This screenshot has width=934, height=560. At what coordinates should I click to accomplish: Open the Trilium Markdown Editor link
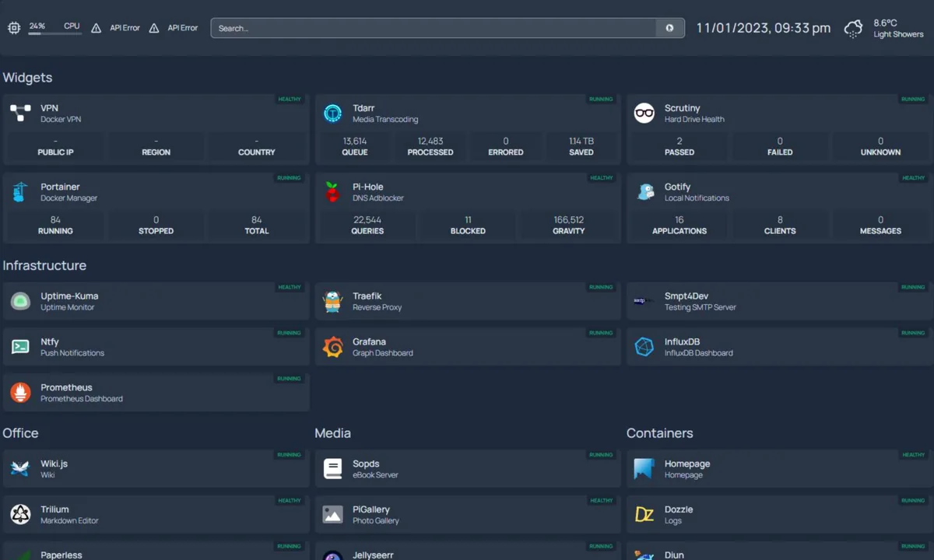[70, 514]
